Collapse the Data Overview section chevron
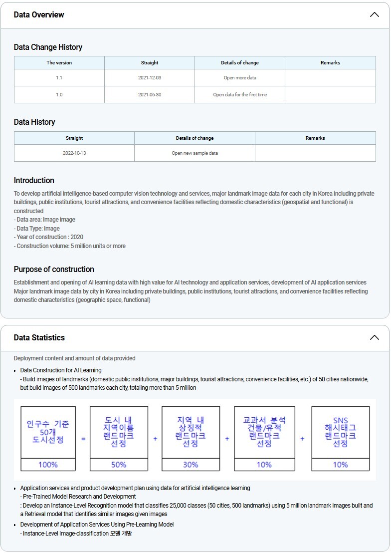The height and width of the screenshot is (553, 392). 374,15
